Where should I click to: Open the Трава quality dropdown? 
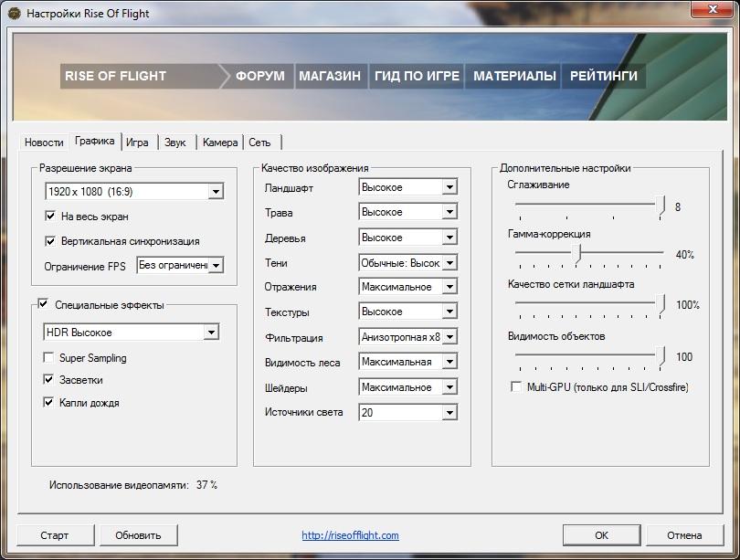click(x=407, y=212)
